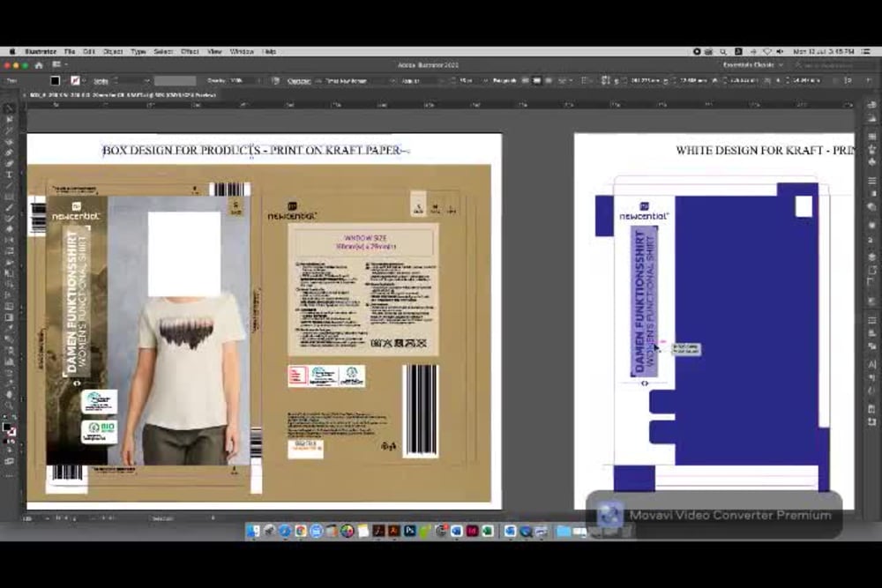Open the Edit menu
Screen dimensions: 882x588
89,52
